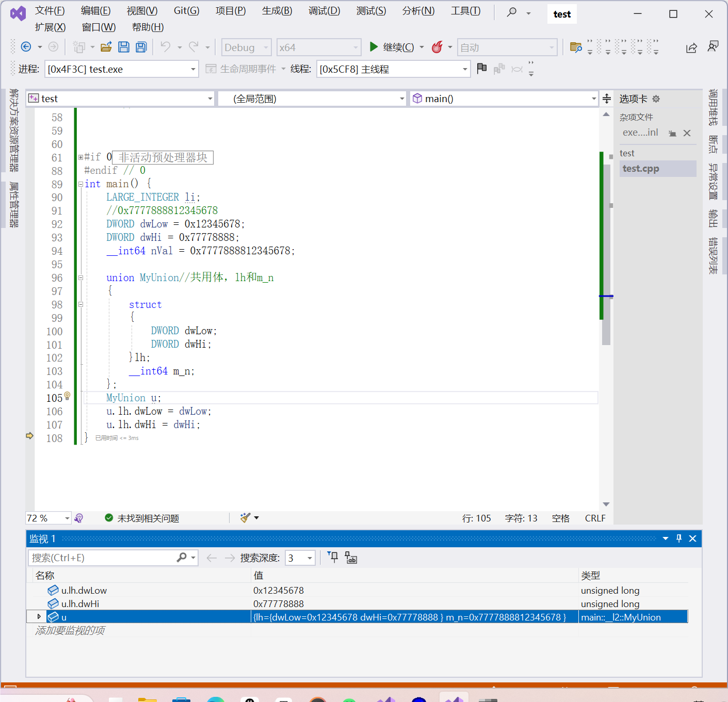Select the u.lh.dwLow watch row
The image size is (728, 702).
[358, 590]
